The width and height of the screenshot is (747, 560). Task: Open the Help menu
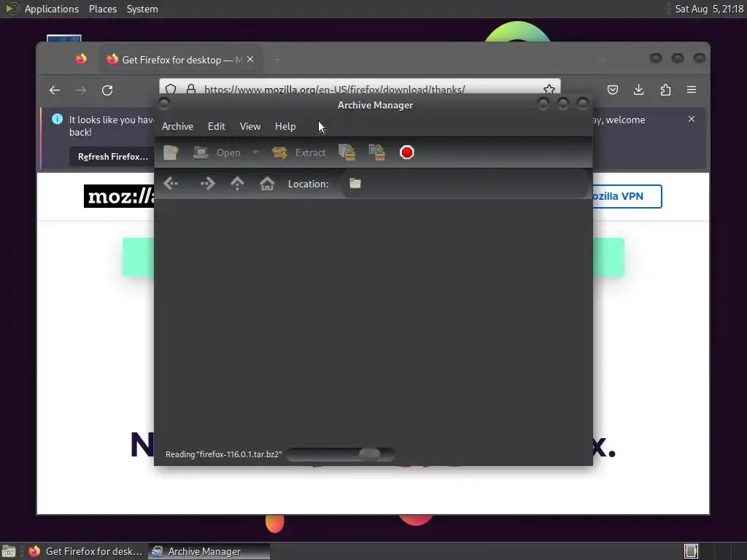point(285,126)
